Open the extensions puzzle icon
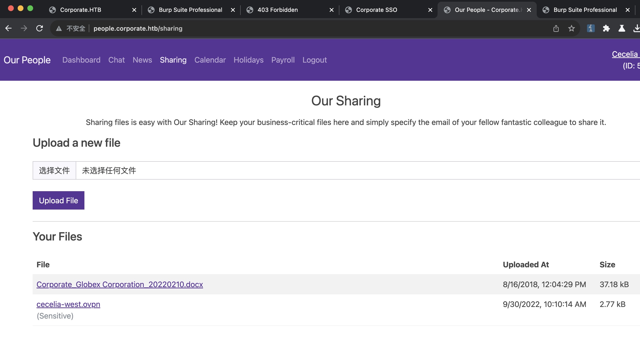The height and width of the screenshot is (364, 640). point(606,28)
